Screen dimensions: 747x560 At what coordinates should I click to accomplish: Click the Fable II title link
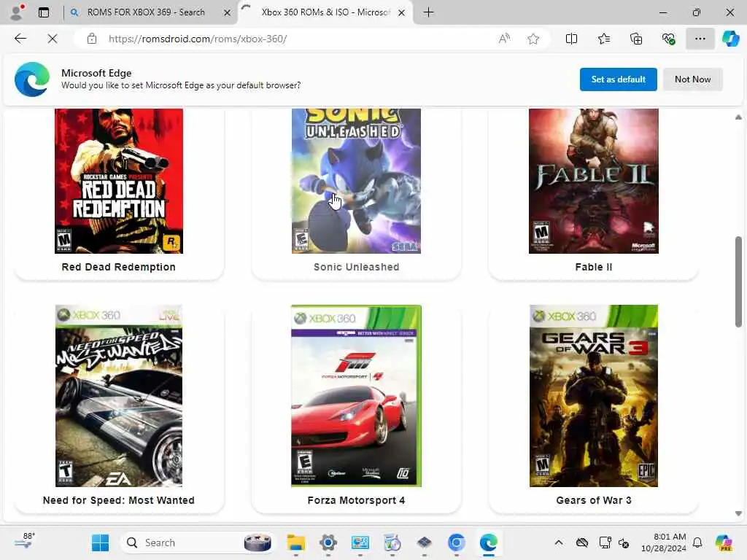[594, 267]
